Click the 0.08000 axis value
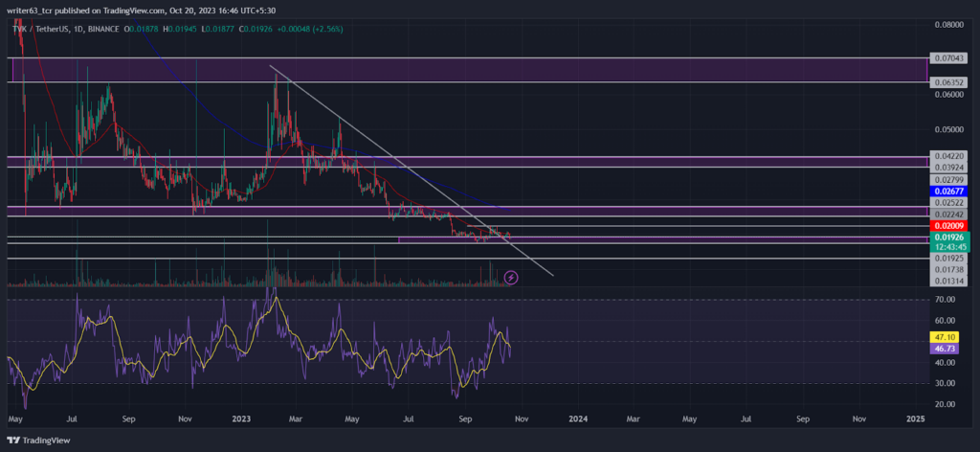The image size is (980, 452). (x=948, y=25)
